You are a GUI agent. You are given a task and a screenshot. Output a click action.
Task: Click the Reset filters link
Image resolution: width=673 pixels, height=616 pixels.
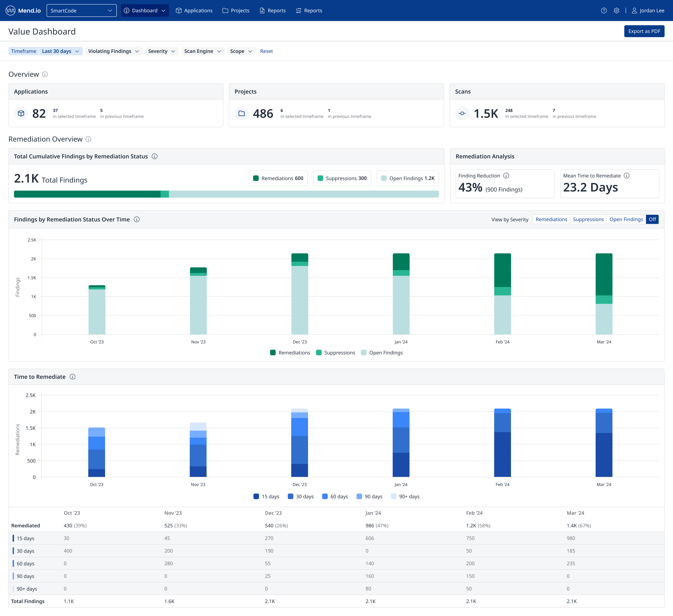(x=266, y=51)
